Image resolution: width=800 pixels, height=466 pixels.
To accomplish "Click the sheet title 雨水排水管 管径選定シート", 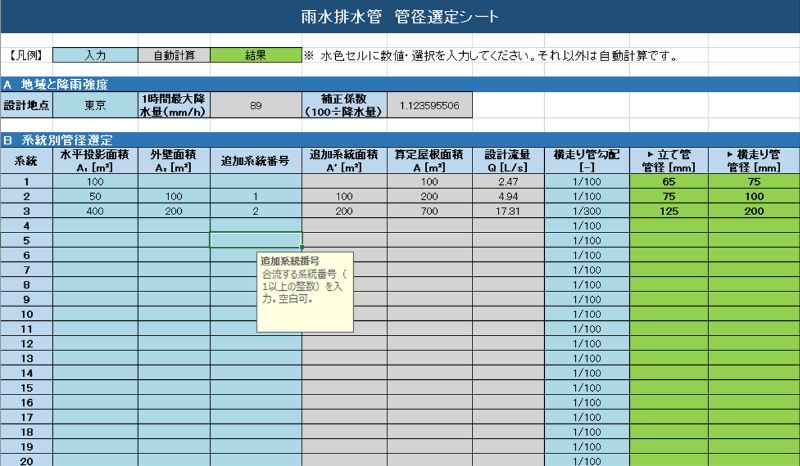I will coord(399,17).
